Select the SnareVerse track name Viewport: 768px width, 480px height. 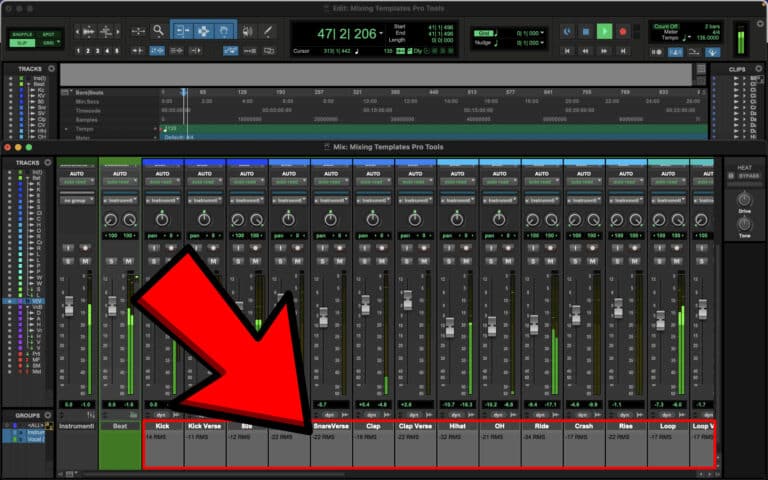coord(331,426)
